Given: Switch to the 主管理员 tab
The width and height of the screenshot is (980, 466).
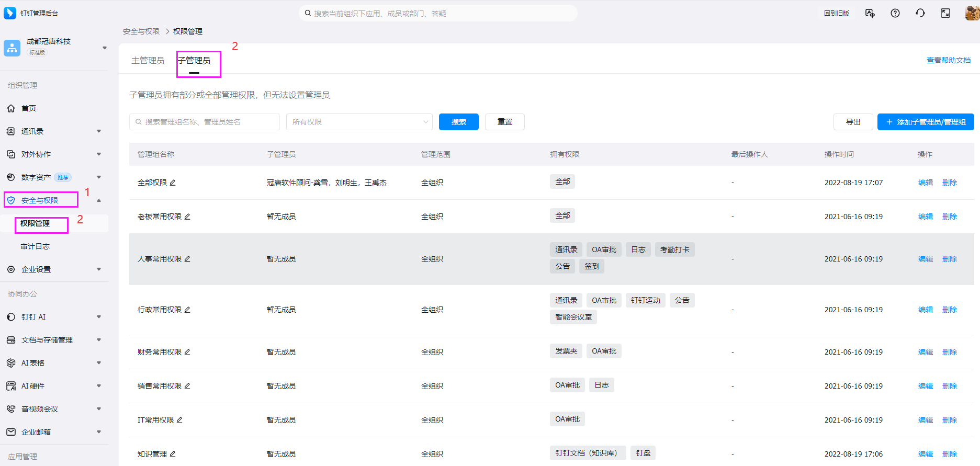Looking at the screenshot, I should [x=148, y=61].
